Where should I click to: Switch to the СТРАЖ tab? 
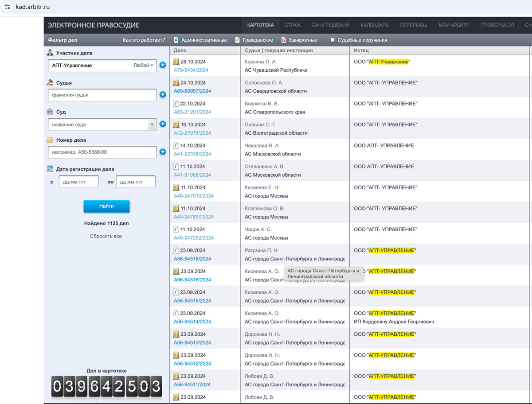293,25
